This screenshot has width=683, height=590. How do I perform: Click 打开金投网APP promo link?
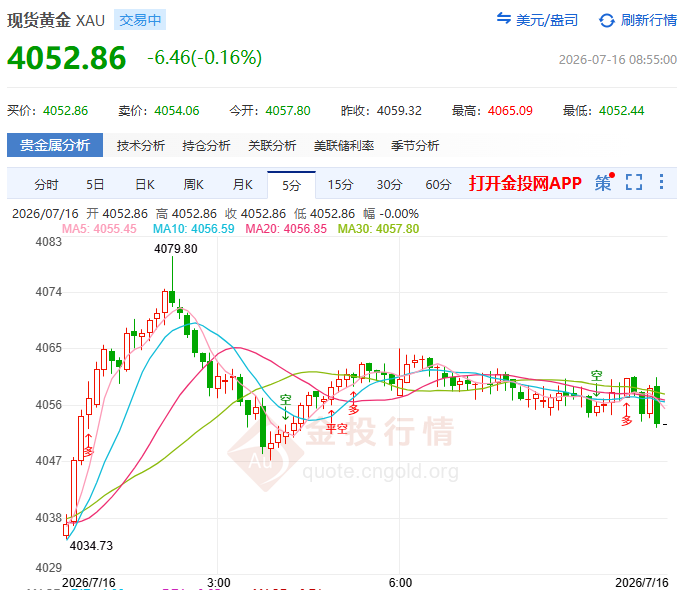525,183
